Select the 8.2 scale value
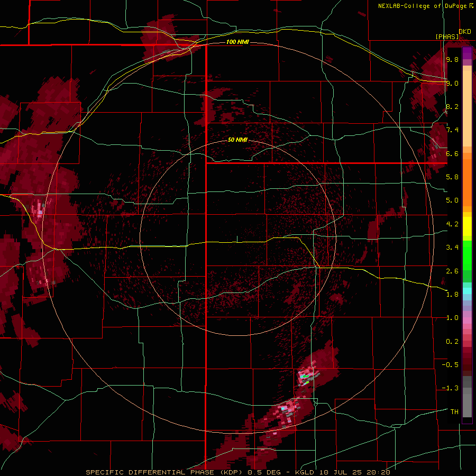Viewport: 476px width, 476px height. pos(452,106)
